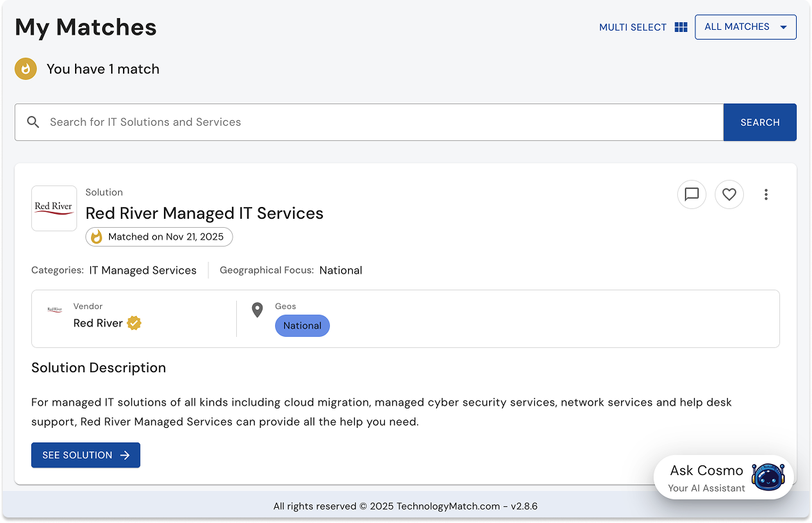Viewport: 812px width, 523px height.
Task: Click the Geographical Focus National value
Action: coord(341,270)
